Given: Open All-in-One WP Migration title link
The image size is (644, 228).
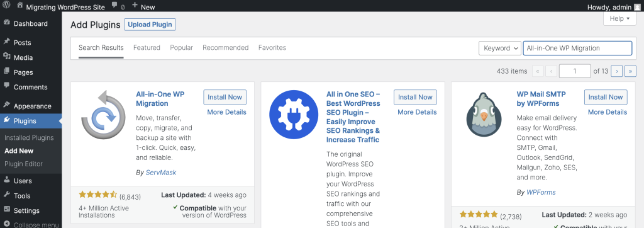Looking at the screenshot, I should click(160, 99).
